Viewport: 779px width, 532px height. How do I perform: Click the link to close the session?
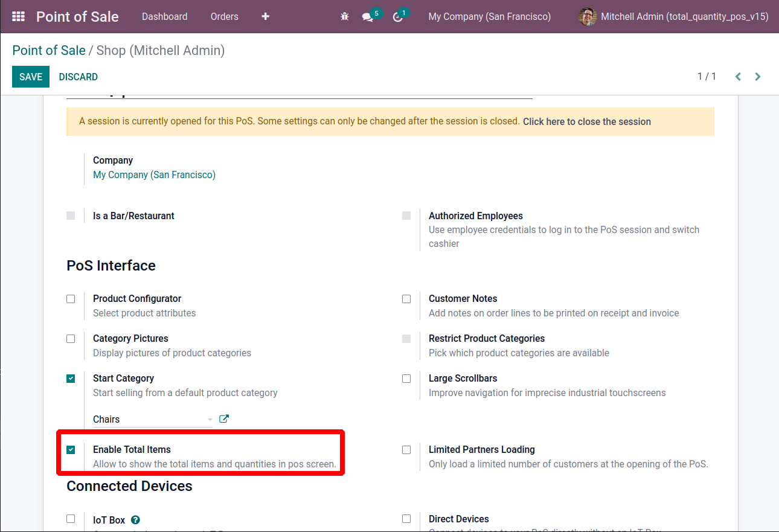(x=586, y=121)
